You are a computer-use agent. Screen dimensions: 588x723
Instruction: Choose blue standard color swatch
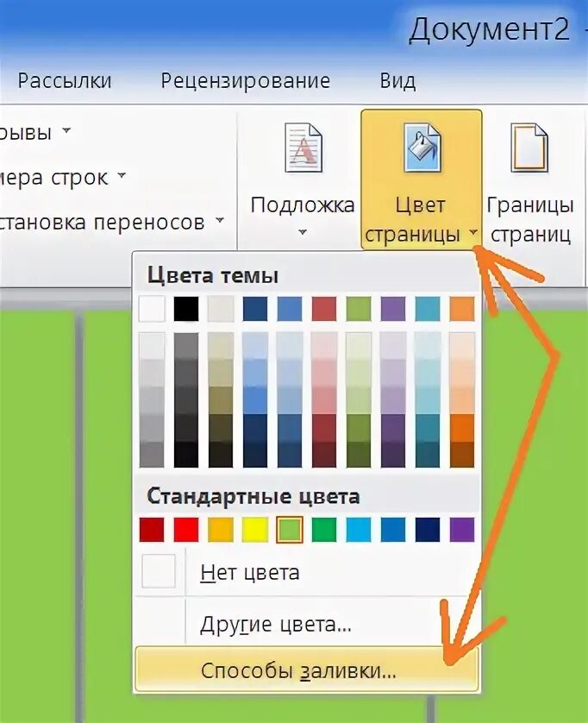click(393, 530)
